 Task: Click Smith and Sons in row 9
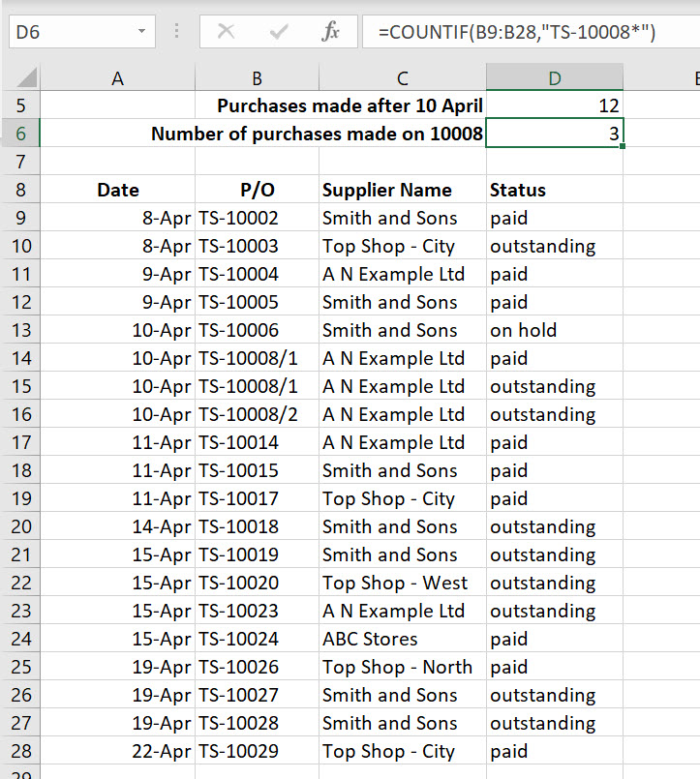tap(403, 218)
